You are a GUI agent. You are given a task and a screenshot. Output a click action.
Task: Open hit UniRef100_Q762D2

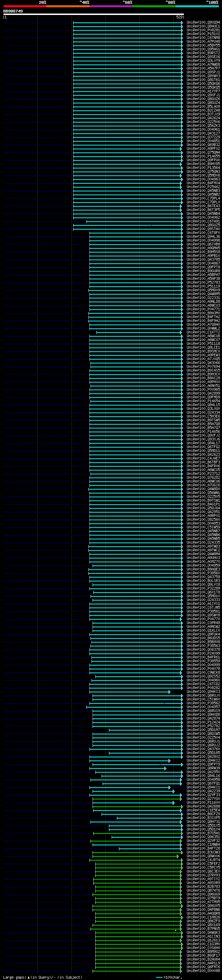tap(203, 477)
